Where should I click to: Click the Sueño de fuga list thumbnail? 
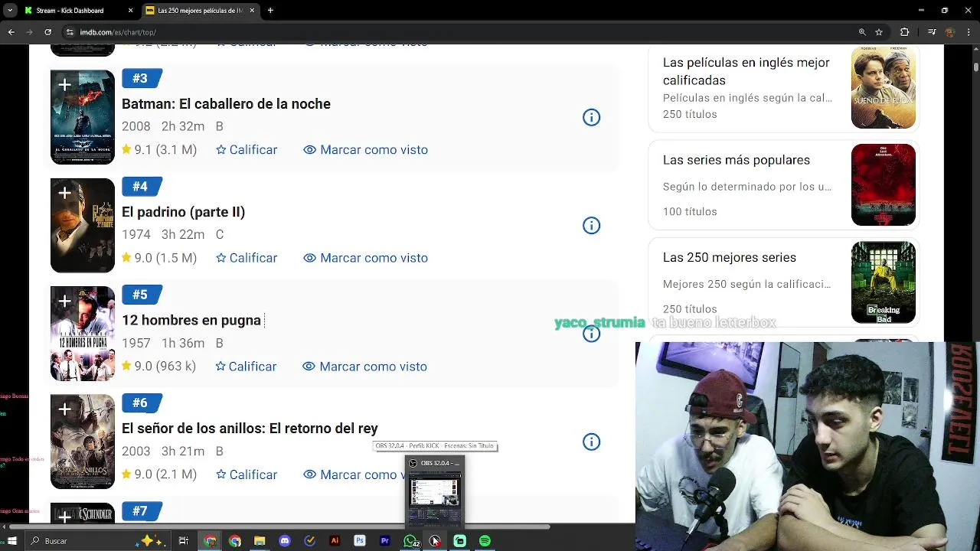click(884, 87)
